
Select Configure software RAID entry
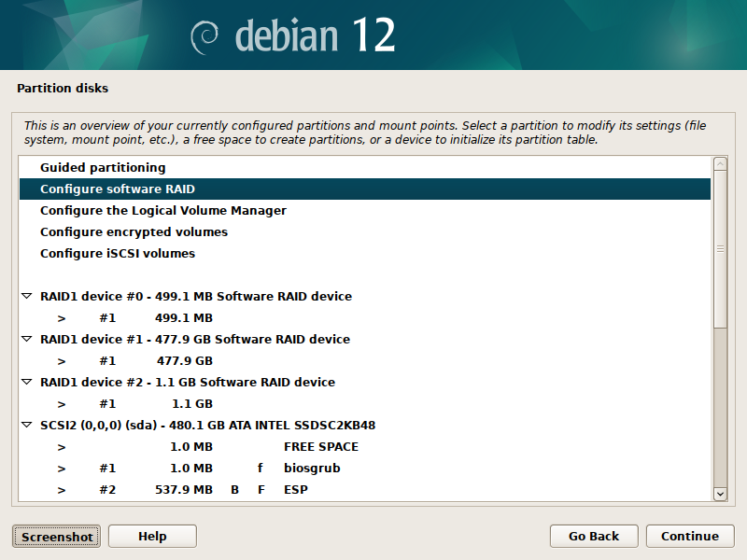118,189
